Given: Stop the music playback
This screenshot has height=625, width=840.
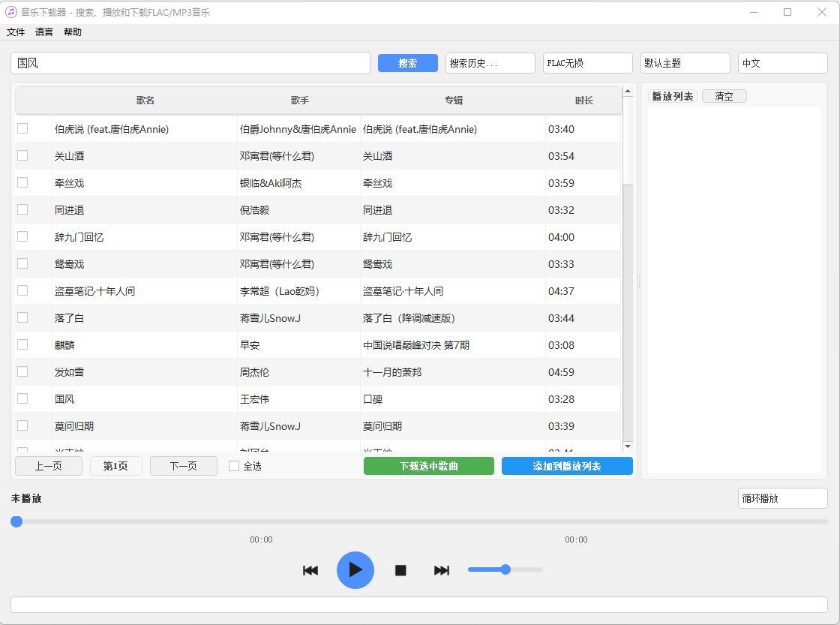Looking at the screenshot, I should click(400, 570).
